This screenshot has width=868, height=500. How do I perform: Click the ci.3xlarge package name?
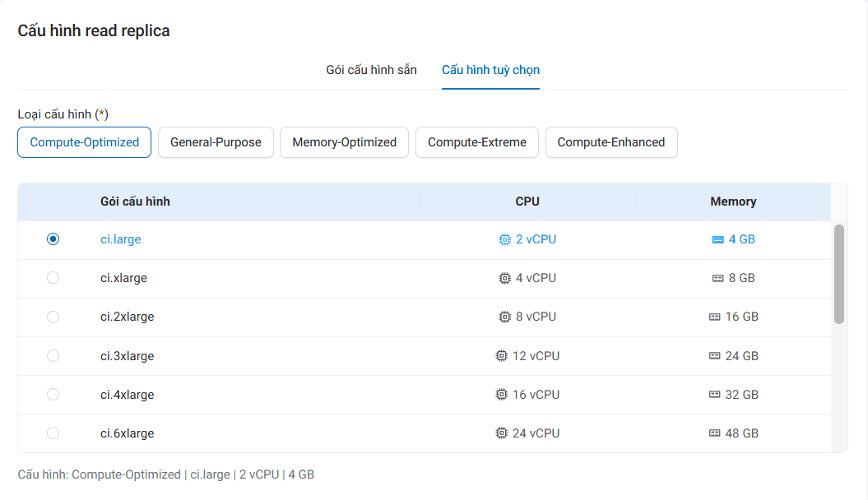[127, 355]
